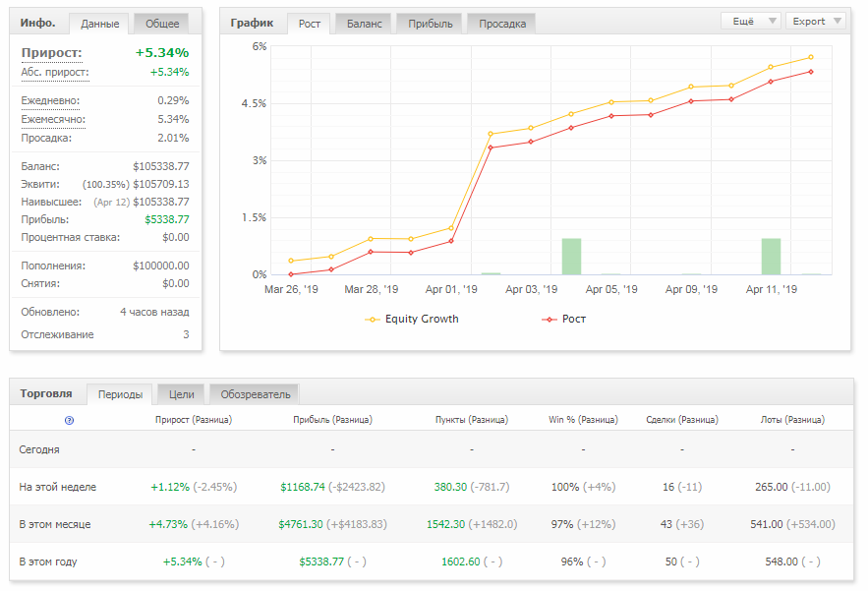Image resolution: width=868 pixels, height=591 pixels.
Task: Click the last yellow Equity Growth point
Action: click(811, 57)
